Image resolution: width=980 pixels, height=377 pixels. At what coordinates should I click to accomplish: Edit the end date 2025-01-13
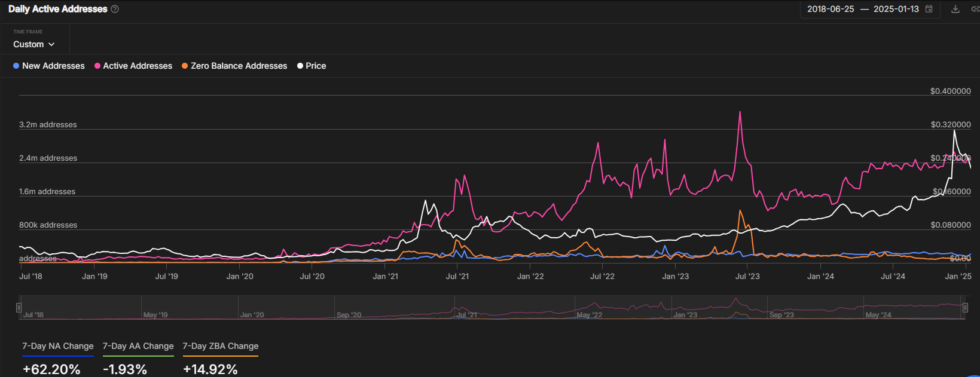tap(896, 9)
